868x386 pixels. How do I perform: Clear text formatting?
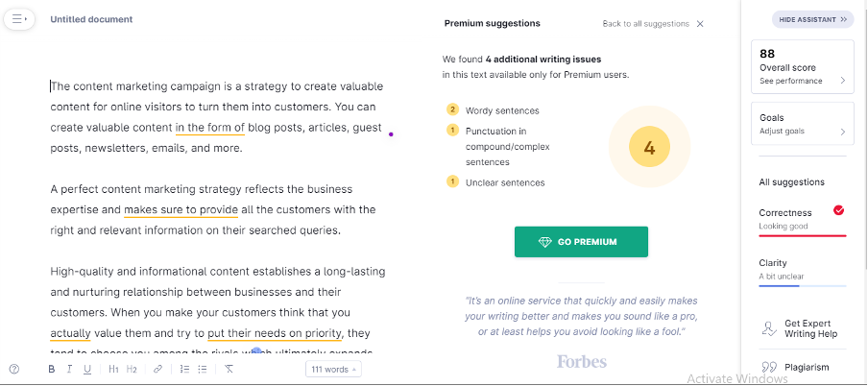(x=229, y=369)
